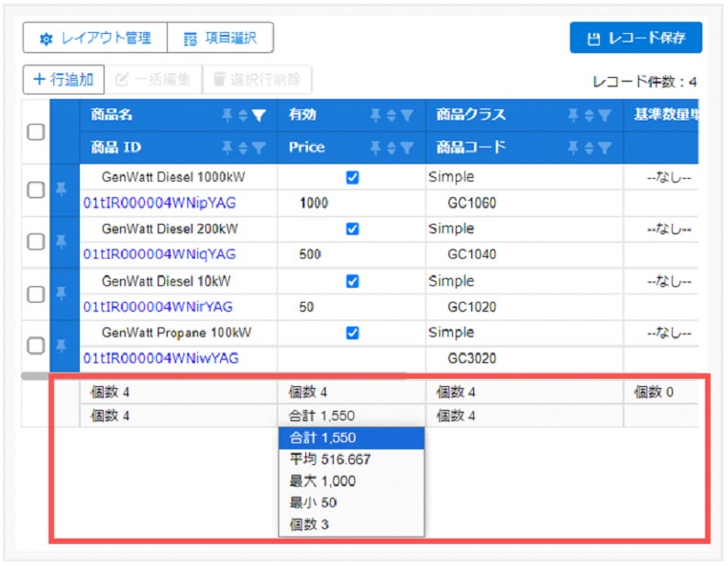
Task: Uncheck 有効 for GenWatt Propane 100kW
Action: tap(352, 333)
